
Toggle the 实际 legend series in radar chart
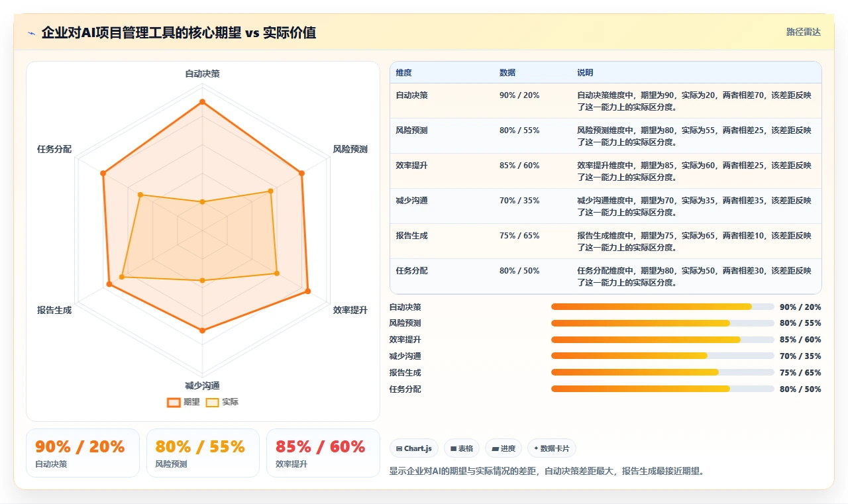tap(222, 402)
